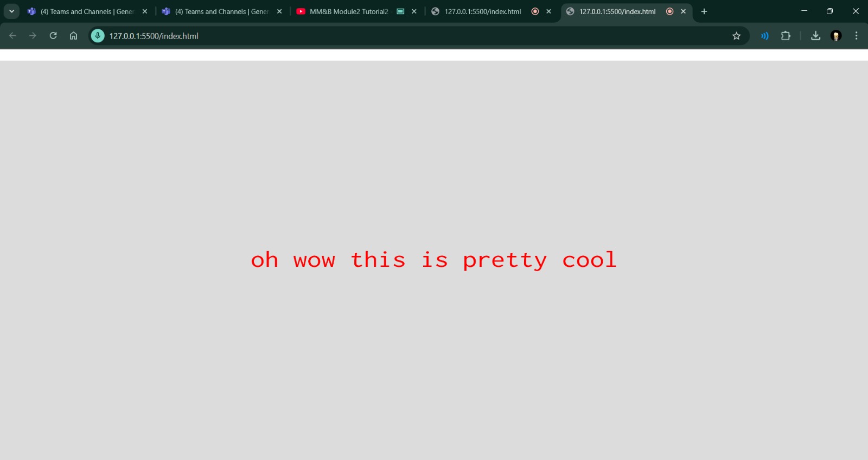
Task: Click the blue sound wave extension icon
Action: [x=764, y=36]
